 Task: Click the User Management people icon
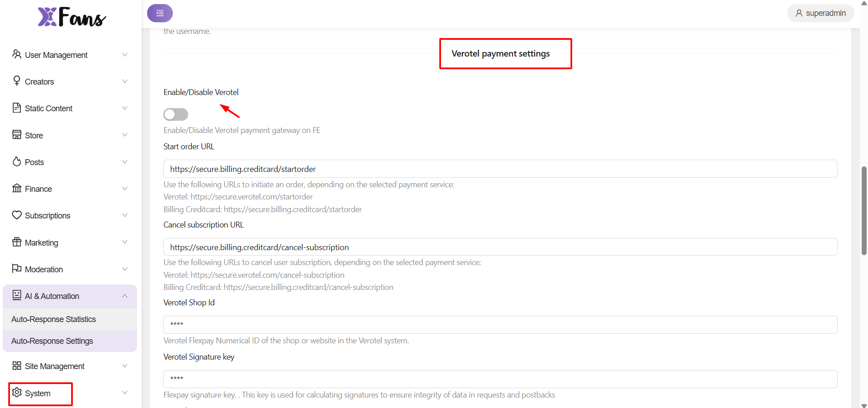point(17,54)
